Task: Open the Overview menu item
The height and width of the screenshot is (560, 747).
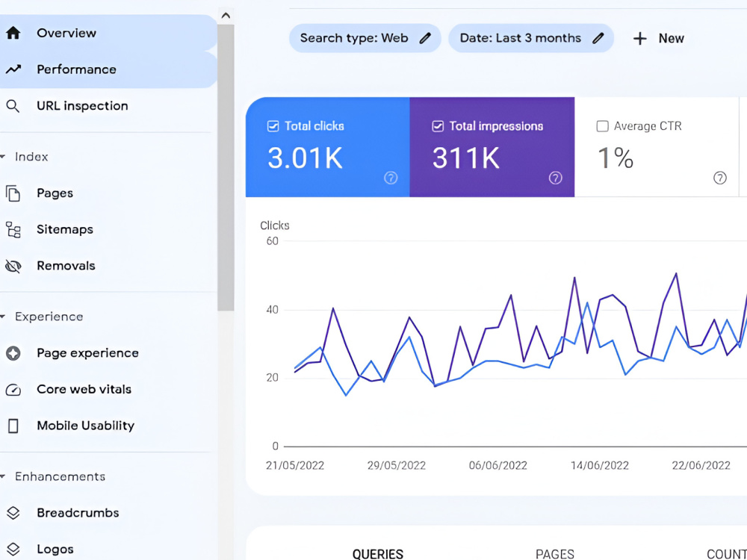Action: pyautogui.click(x=108, y=33)
